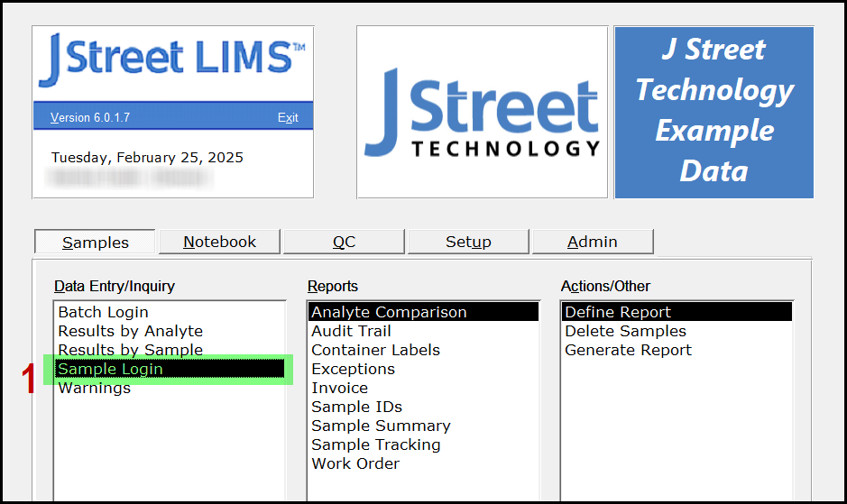
Task: Click the J Street Technology Example Data banner
Action: pyautogui.click(x=714, y=113)
